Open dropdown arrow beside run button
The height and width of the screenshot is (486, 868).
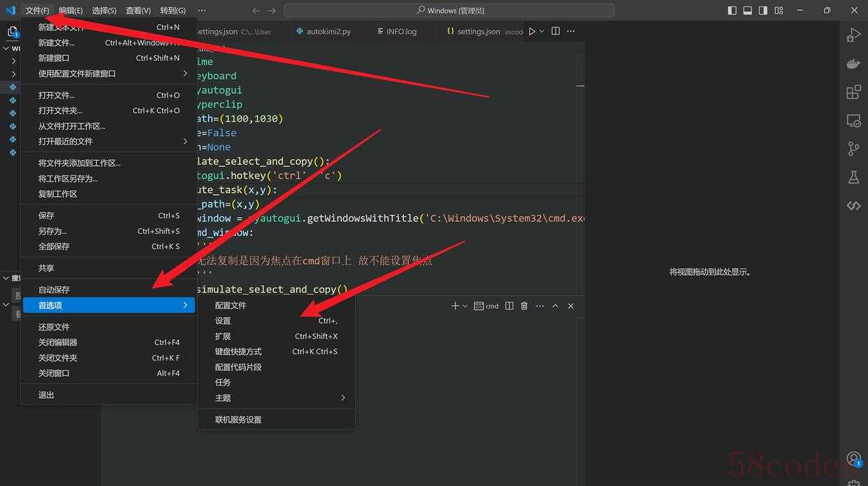[x=542, y=31]
